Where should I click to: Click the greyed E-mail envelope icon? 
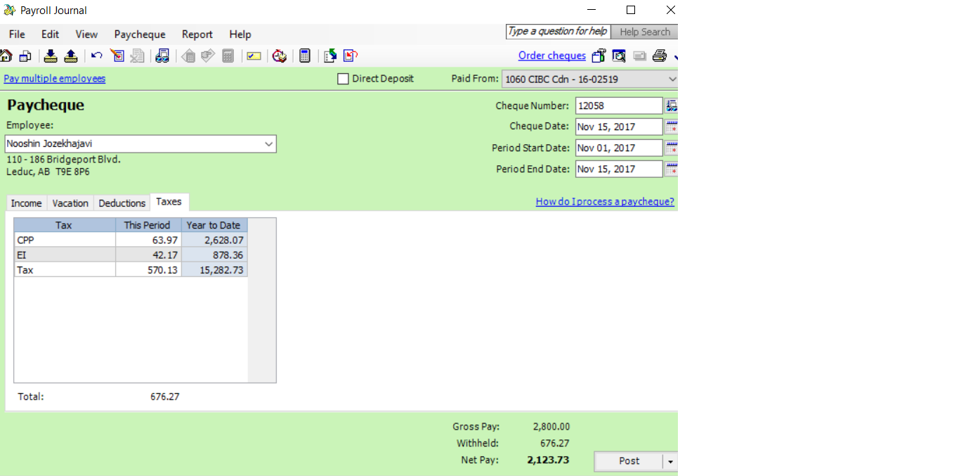639,56
